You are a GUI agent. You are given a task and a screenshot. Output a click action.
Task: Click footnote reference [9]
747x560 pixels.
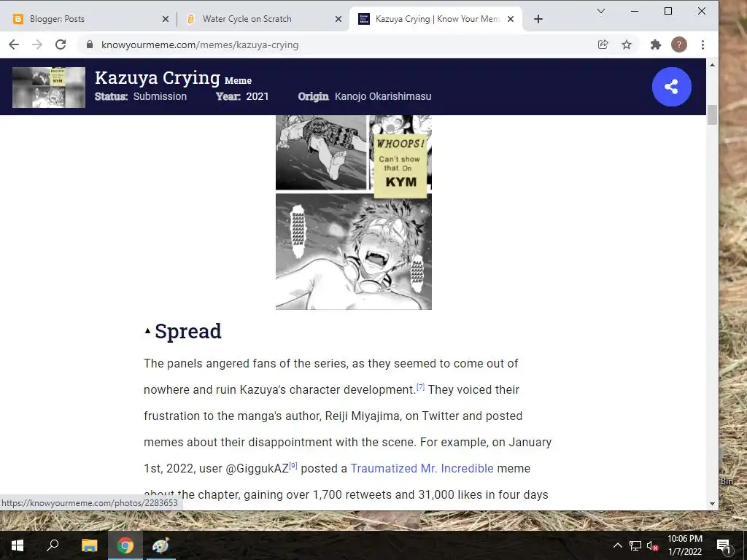pyautogui.click(x=293, y=465)
